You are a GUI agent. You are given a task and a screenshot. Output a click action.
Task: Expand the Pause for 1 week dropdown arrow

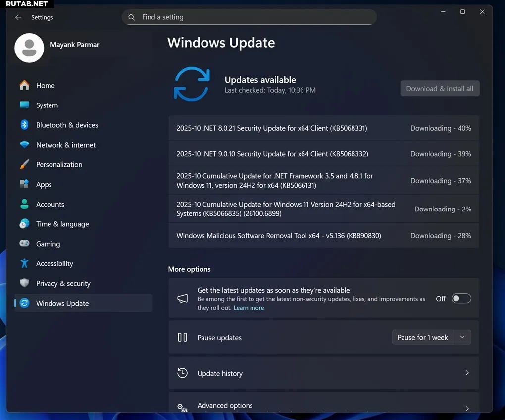[x=462, y=337]
